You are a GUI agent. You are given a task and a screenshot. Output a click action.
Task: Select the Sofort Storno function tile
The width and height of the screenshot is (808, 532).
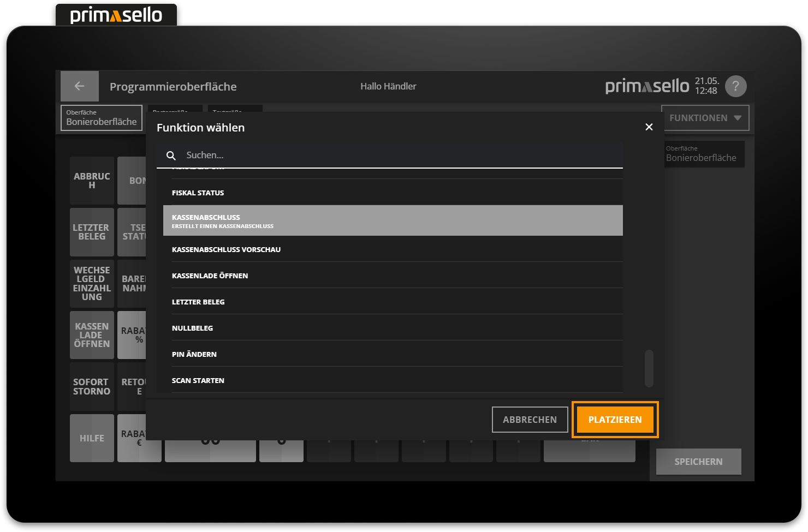(91, 386)
